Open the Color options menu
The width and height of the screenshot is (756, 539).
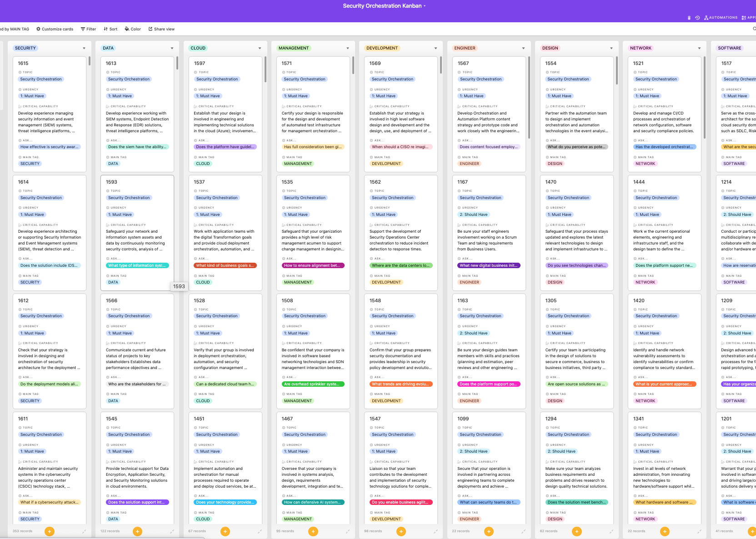point(133,29)
